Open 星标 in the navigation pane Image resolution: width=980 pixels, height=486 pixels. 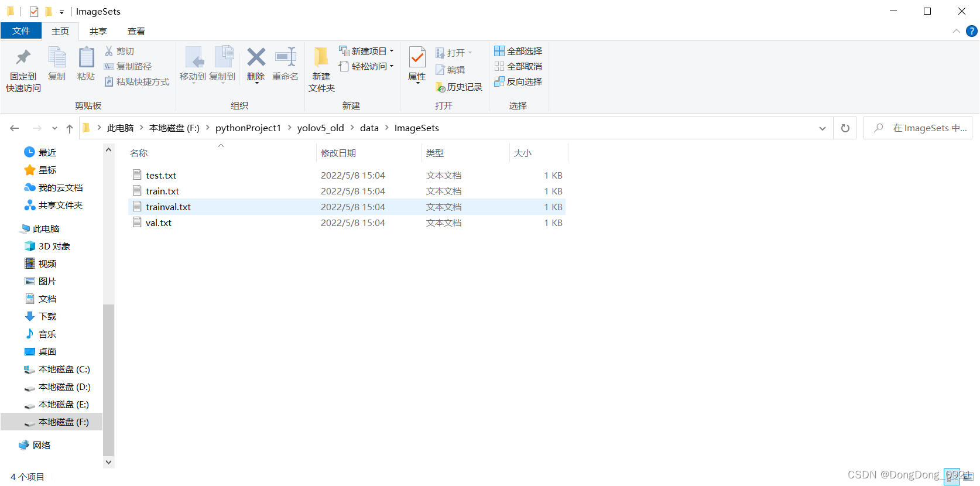point(47,170)
